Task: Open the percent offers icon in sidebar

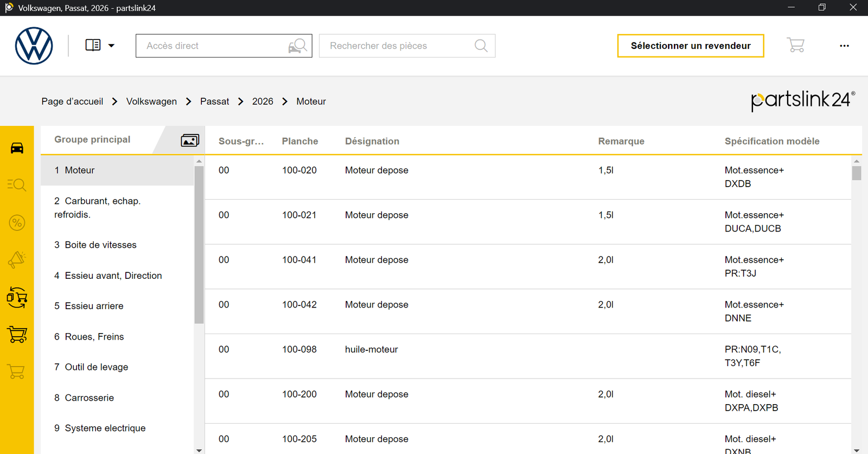Action: (x=17, y=222)
